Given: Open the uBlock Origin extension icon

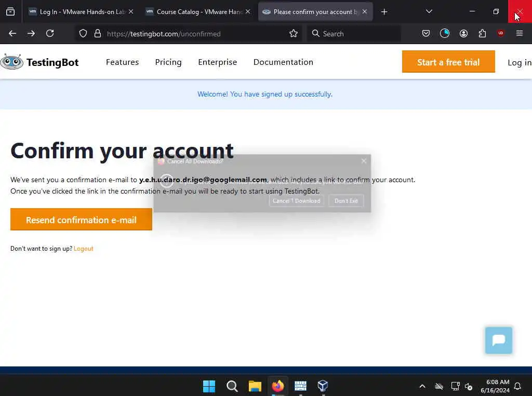Looking at the screenshot, I should (500, 33).
